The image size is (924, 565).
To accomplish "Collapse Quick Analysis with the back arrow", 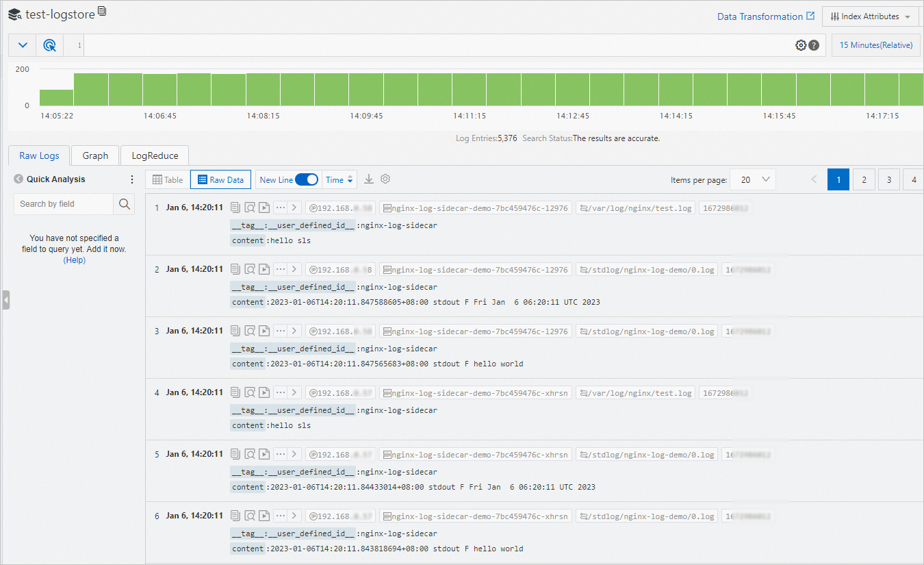I will tap(18, 179).
